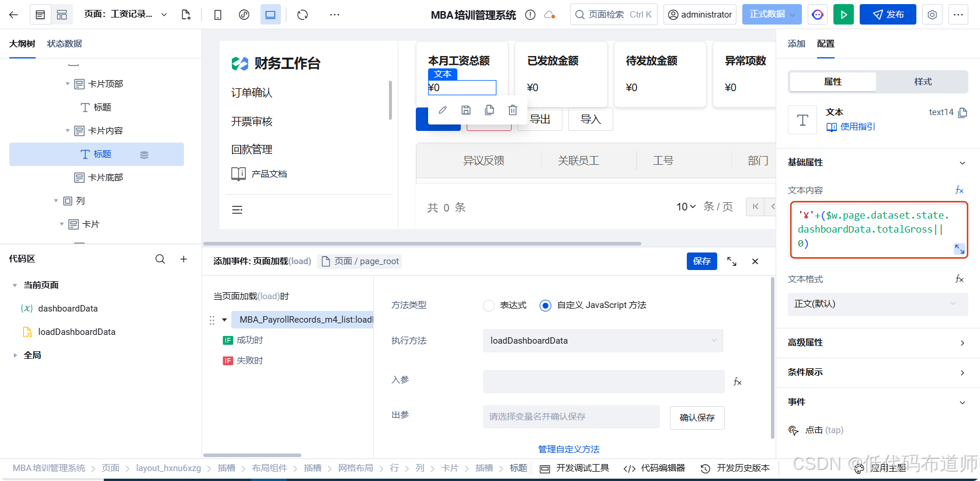Select 自定义 JavaScript 方法 radio option
The width and height of the screenshot is (980, 481).
tap(545, 305)
